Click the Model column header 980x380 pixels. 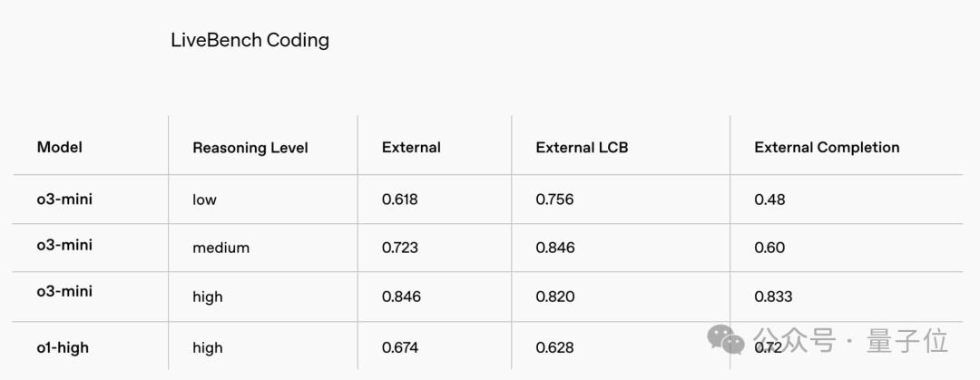pos(59,147)
